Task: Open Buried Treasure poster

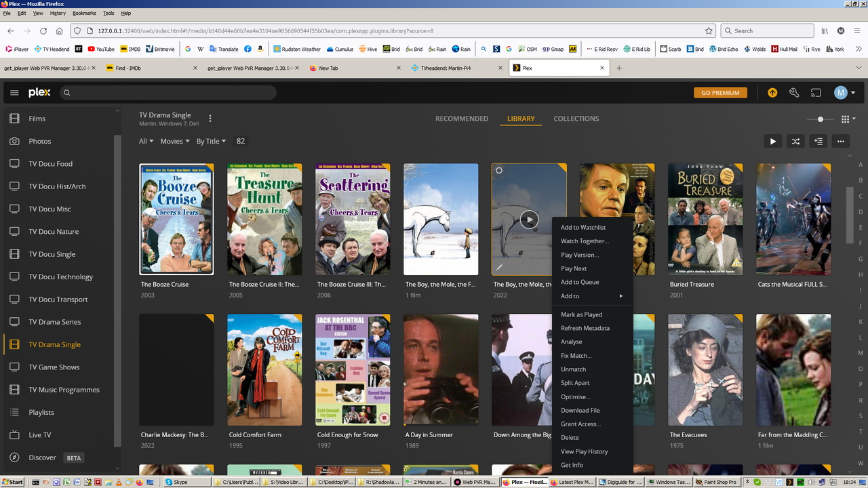Action: (705, 219)
